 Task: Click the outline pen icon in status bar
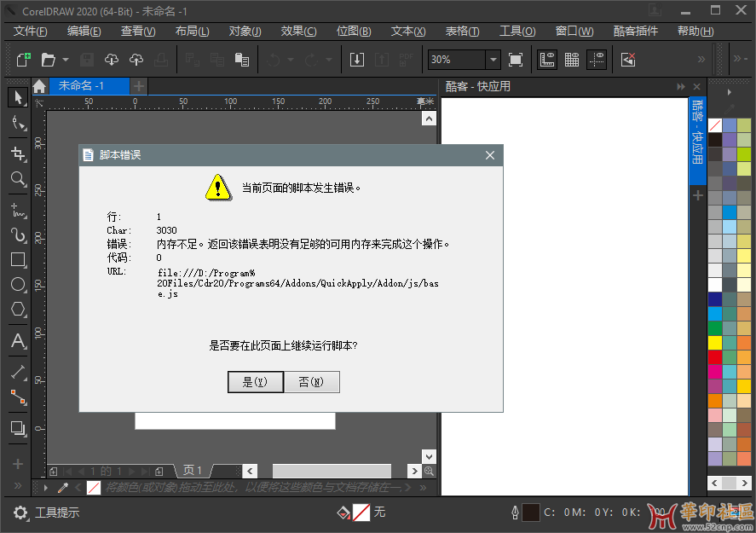(x=515, y=513)
